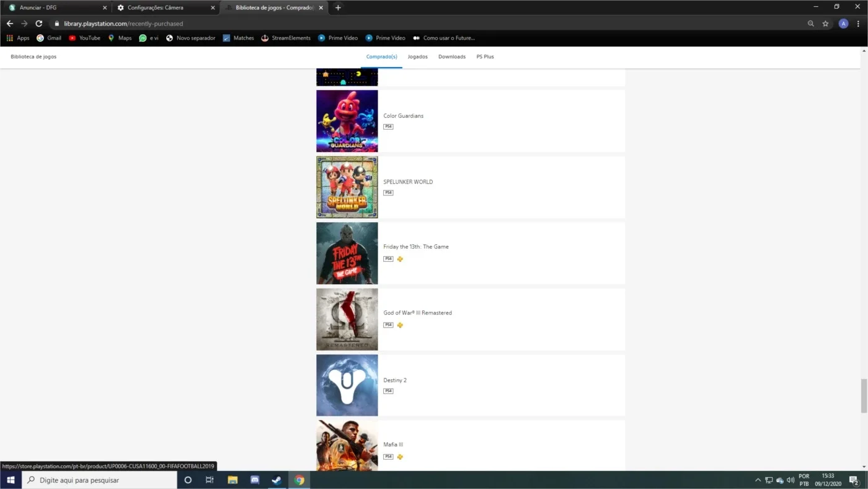Select the PS Plus tab
868x489 pixels.
point(485,56)
